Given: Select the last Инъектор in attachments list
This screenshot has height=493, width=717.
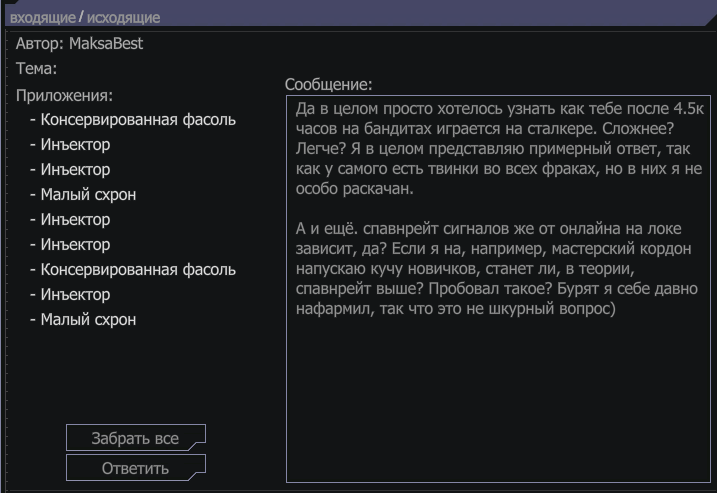Looking at the screenshot, I should (x=75, y=295).
